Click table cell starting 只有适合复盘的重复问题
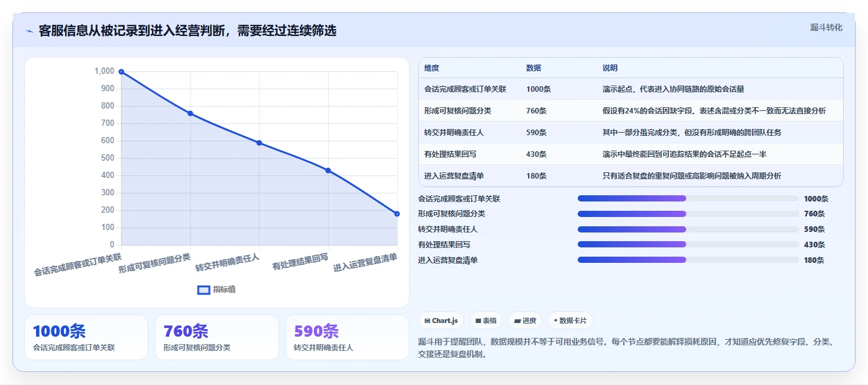This screenshot has height=385, width=868. [x=692, y=176]
